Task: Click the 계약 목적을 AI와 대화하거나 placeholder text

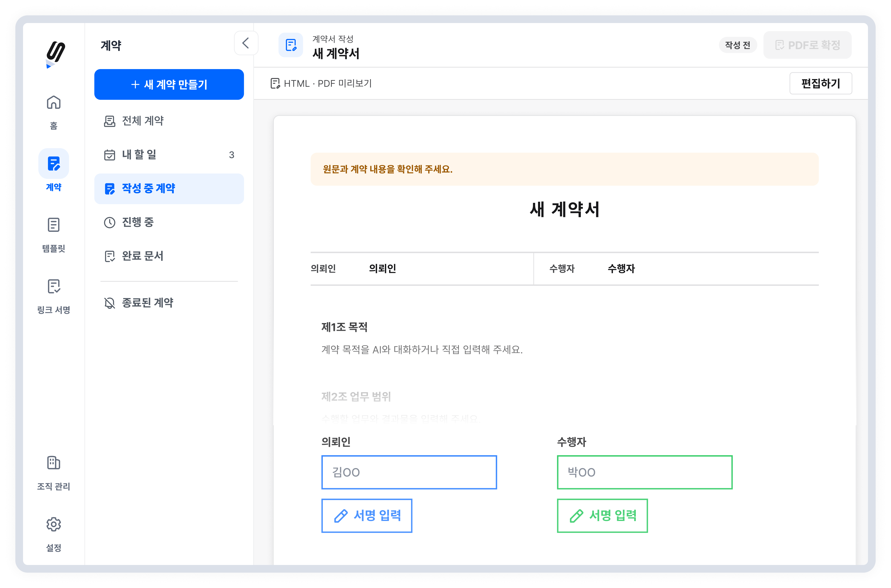Action: (x=422, y=350)
